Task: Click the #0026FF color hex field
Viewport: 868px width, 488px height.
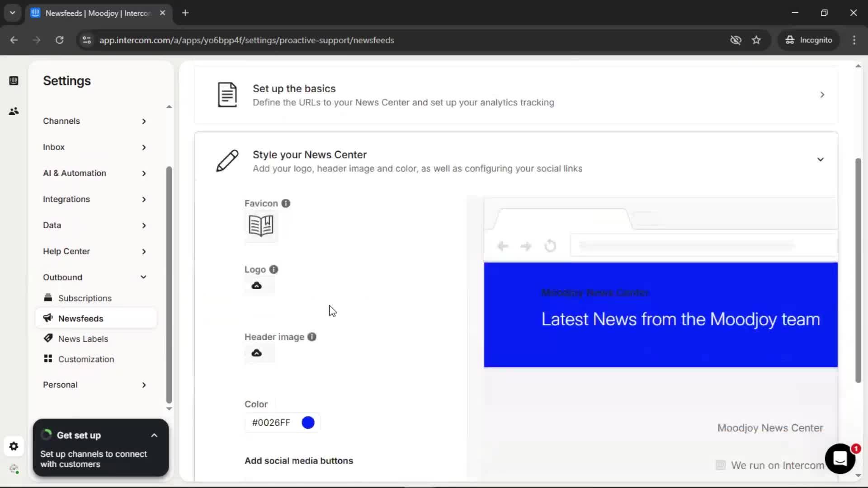Action: tap(271, 422)
